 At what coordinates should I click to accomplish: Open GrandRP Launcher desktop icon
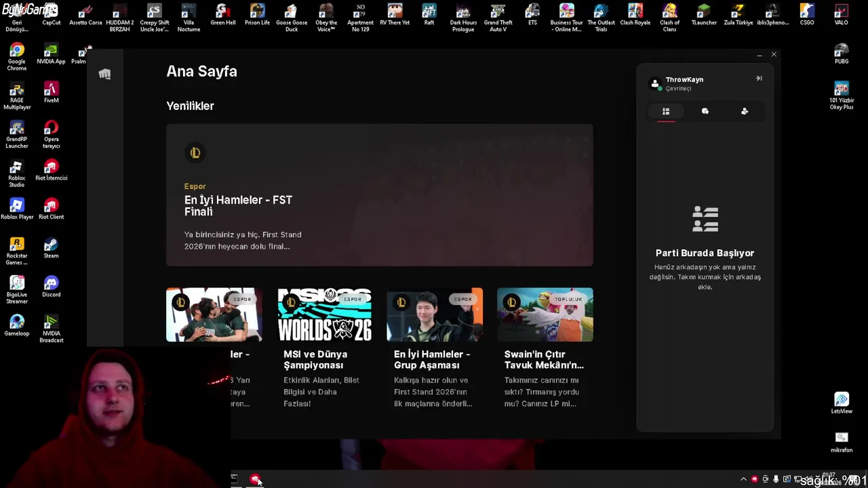pyautogui.click(x=17, y=134)
